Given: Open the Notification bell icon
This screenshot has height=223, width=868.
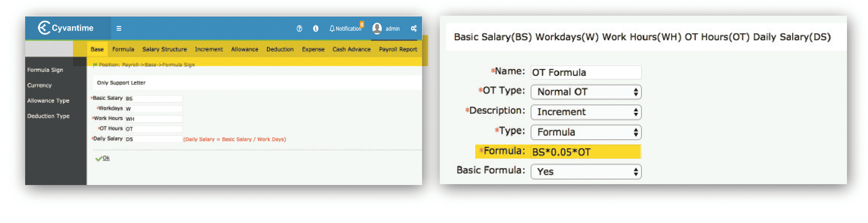Looking at the screenshot, I should (332, 28).
